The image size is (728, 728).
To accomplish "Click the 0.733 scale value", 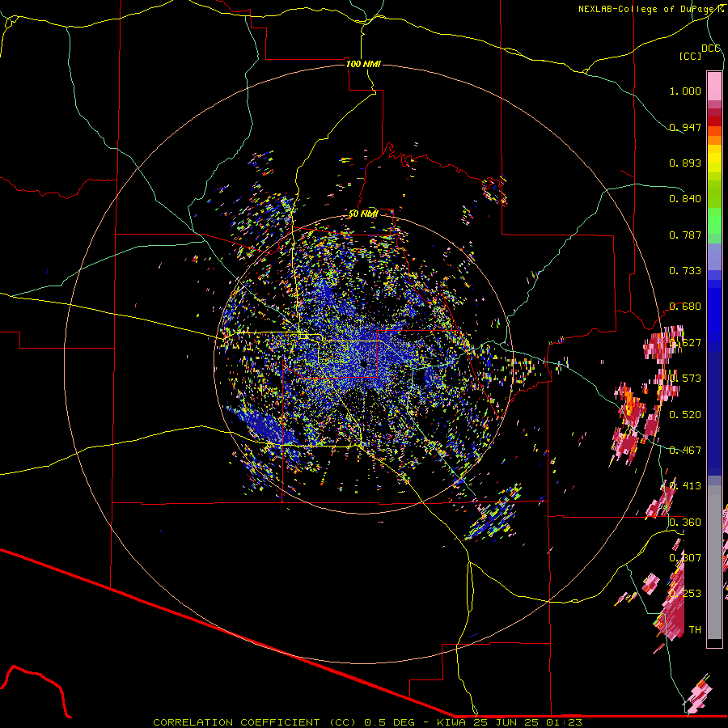I will click(685, 271).
